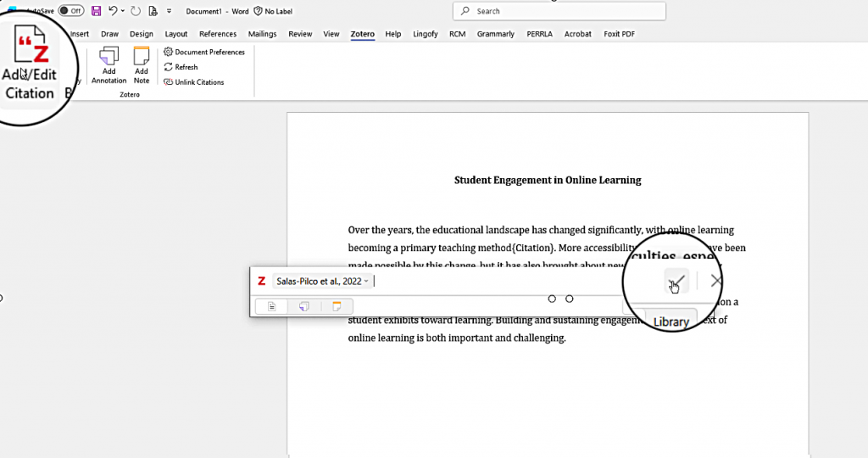
Task: Accept the citation with the checkmark
Action: tap(676, 282)
